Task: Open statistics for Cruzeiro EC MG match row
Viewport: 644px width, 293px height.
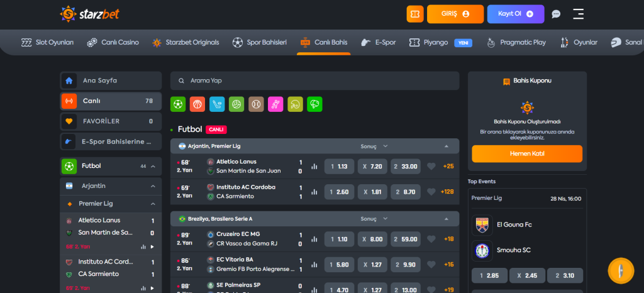Action: tap(314, 239)
